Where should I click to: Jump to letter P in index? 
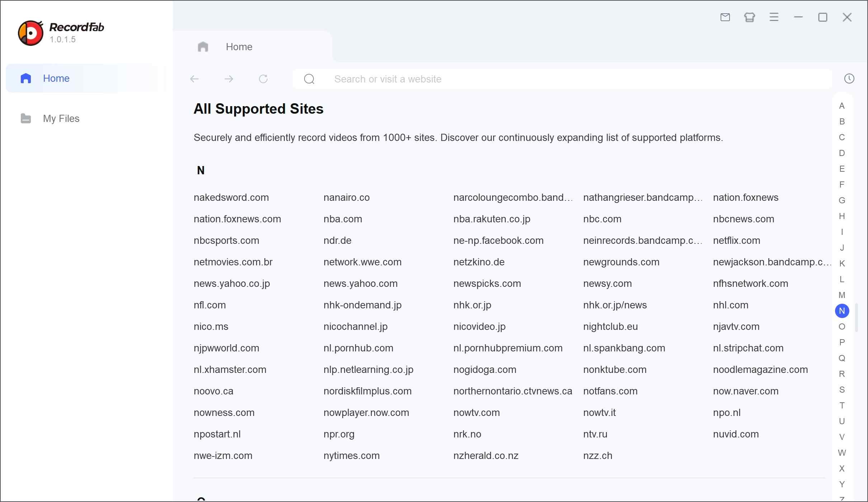click(842, 342)
